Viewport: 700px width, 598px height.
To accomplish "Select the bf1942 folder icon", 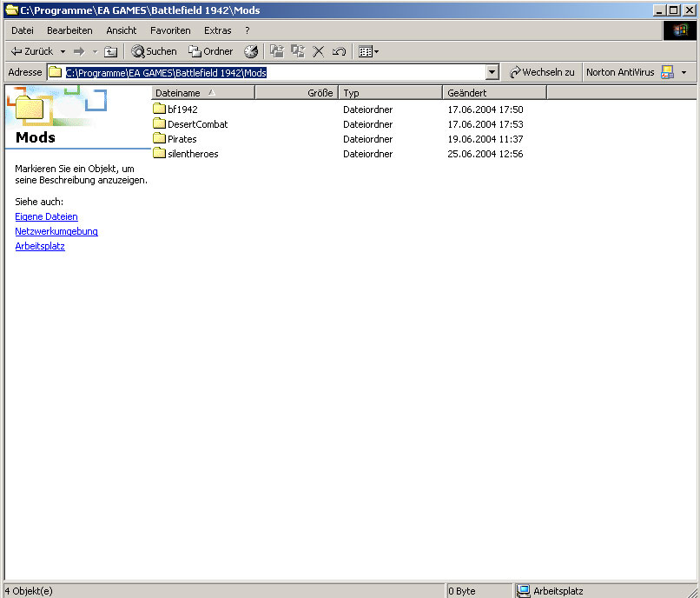I will (160, 109).
